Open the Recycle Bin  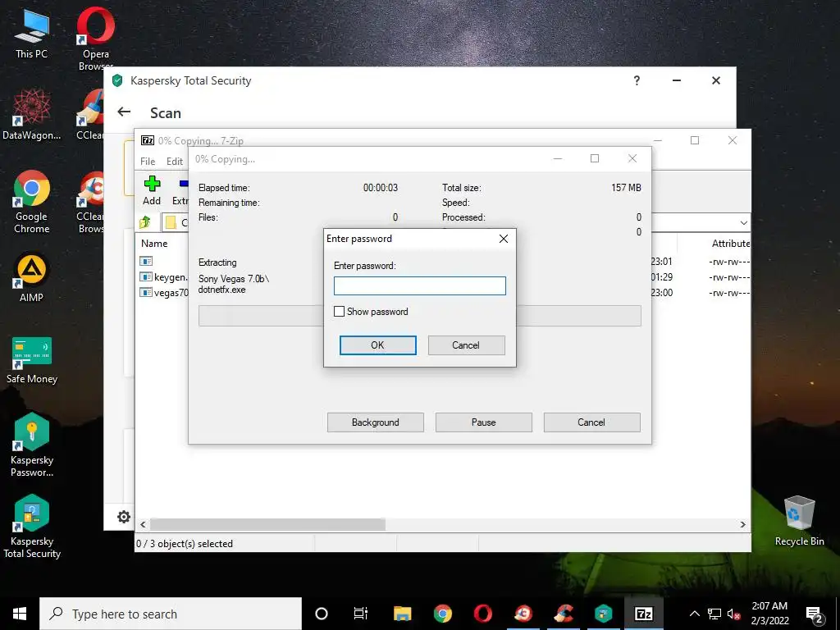[799, 521]
